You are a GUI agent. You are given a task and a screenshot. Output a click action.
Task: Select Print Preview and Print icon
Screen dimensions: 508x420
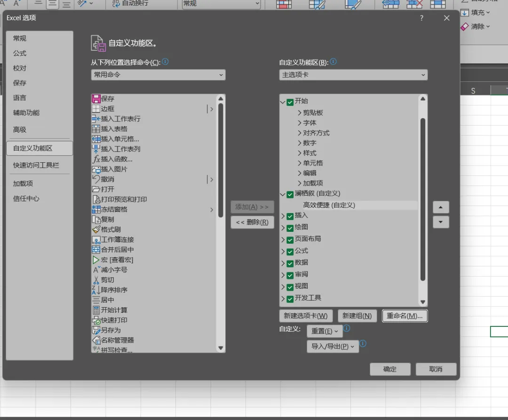point(96,199)
